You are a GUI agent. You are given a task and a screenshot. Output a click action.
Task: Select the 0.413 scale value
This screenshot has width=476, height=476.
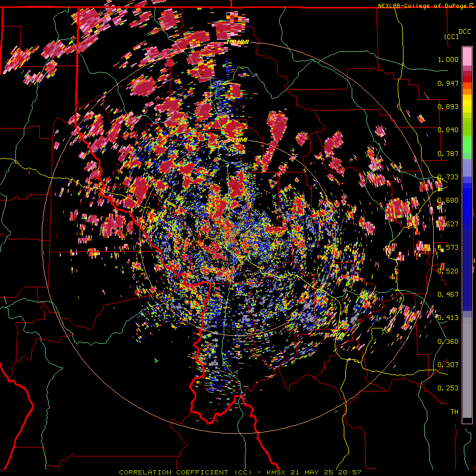pyautogui.click(x=448, y=318)
